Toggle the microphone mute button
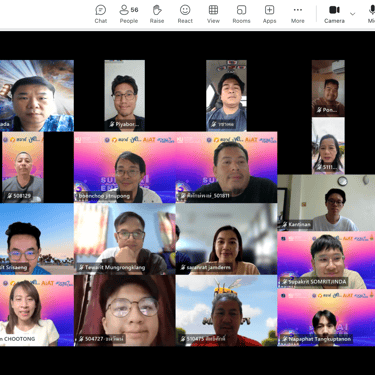This screenshot has width=375, height=375. (x=371, y=14)
